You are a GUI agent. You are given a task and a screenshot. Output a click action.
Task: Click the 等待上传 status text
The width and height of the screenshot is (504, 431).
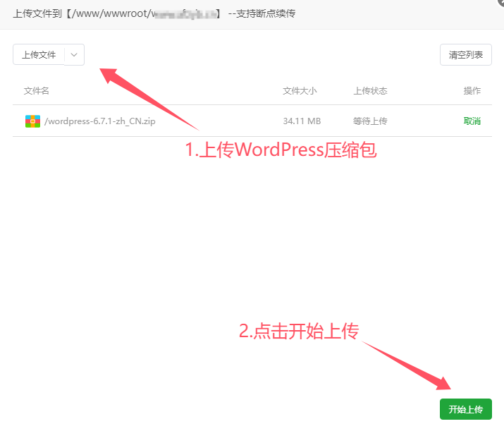tap(370, 121)
